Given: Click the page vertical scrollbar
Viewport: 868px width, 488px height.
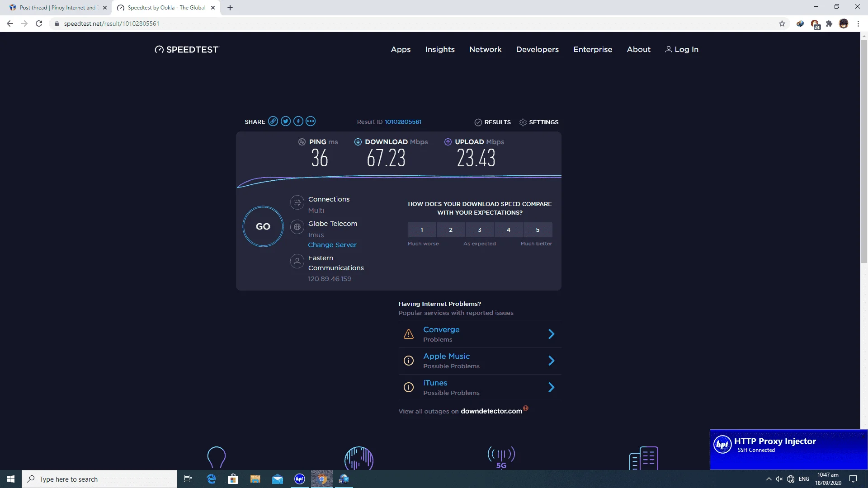Looking at the screenshot, I should (864, 150).
